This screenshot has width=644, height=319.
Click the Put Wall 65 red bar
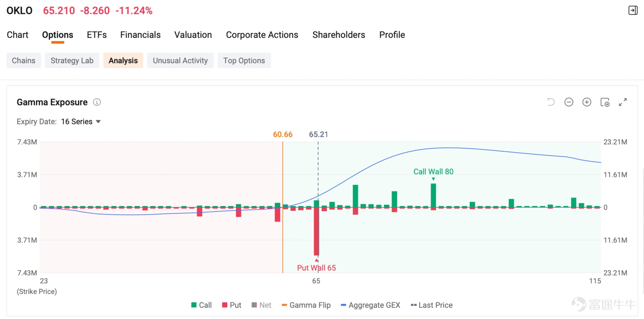pos(316,231)
